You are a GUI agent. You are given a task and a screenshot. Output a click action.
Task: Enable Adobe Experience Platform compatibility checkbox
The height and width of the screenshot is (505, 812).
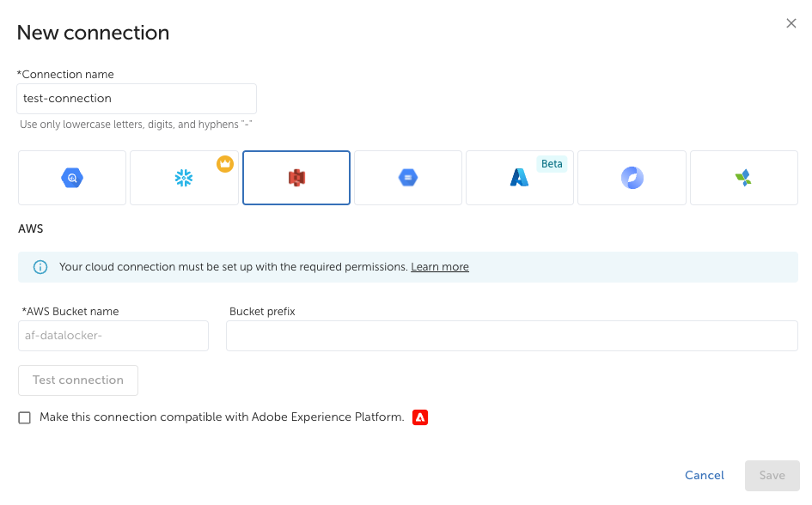click(25, 417)
